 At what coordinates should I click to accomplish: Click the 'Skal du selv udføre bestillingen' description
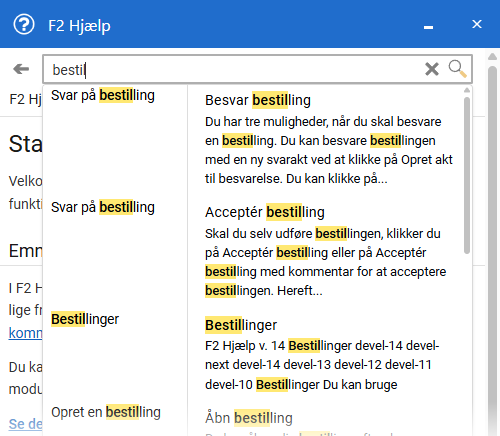(x=325, y=262)
